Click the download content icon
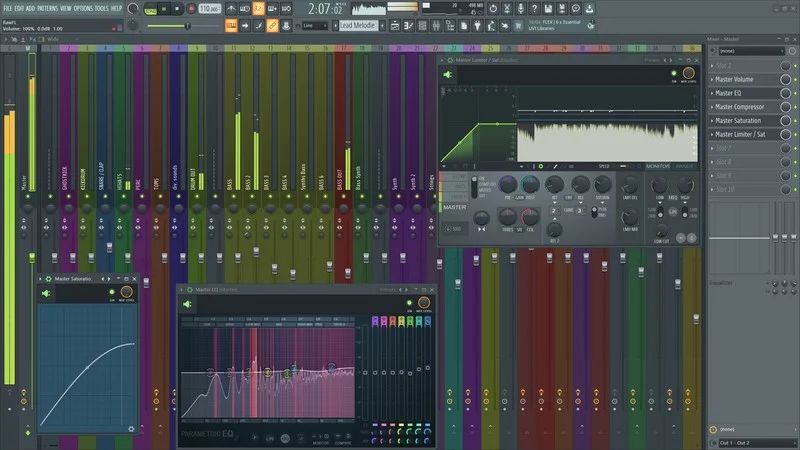The width and height of the screenshot is (800, 450). click(589, 9)
